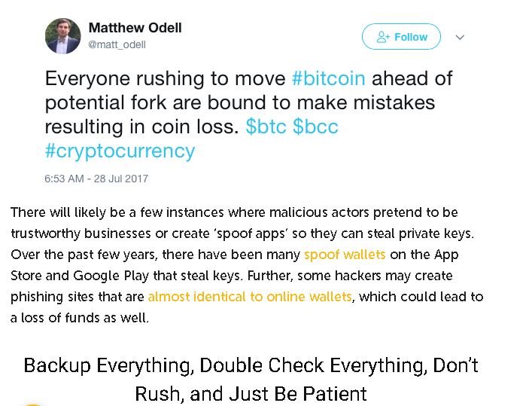Click Matthew Odell's profile avatar photo

[63, 36]
